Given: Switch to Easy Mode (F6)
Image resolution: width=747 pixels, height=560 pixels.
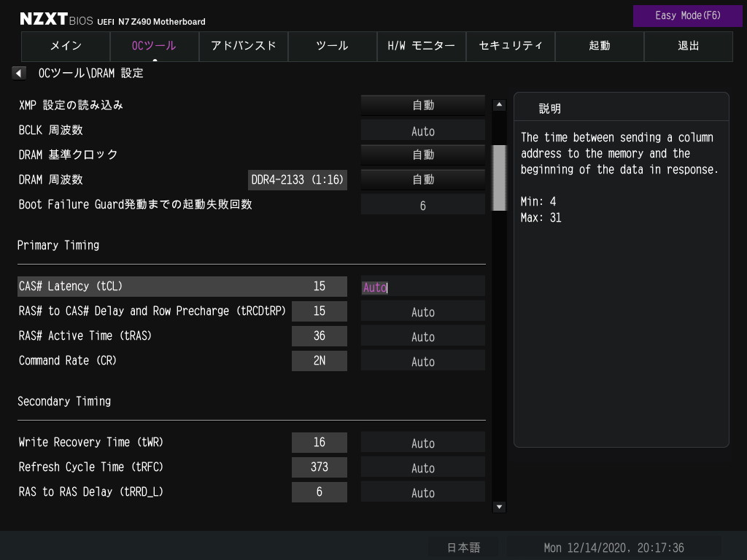Looking at the screenshot, I should point(687,16).
